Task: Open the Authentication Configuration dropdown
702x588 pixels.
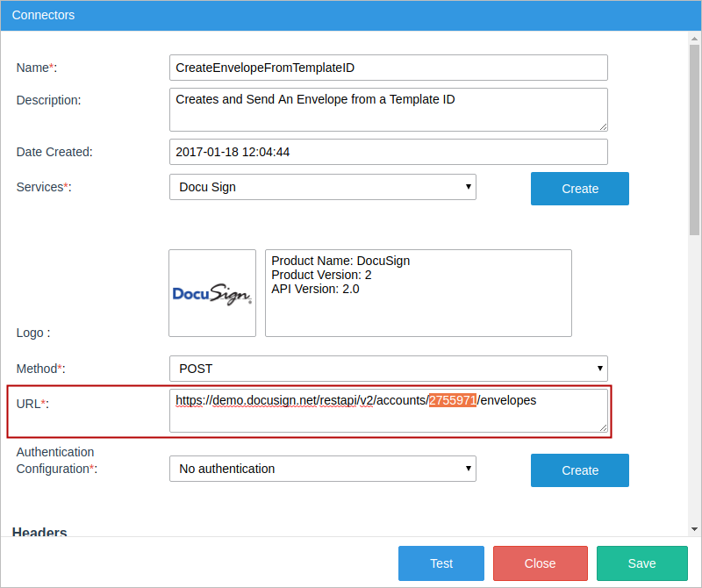Action: [x=322, y=469]
